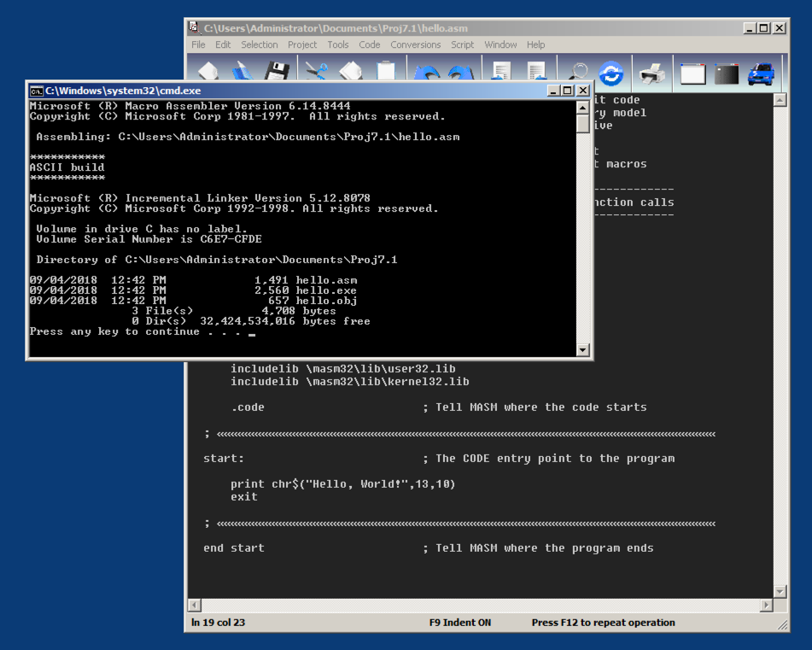Screen dimensions: 812x650
Task: Click the 'start:' label in code
Action: (223, 459)
